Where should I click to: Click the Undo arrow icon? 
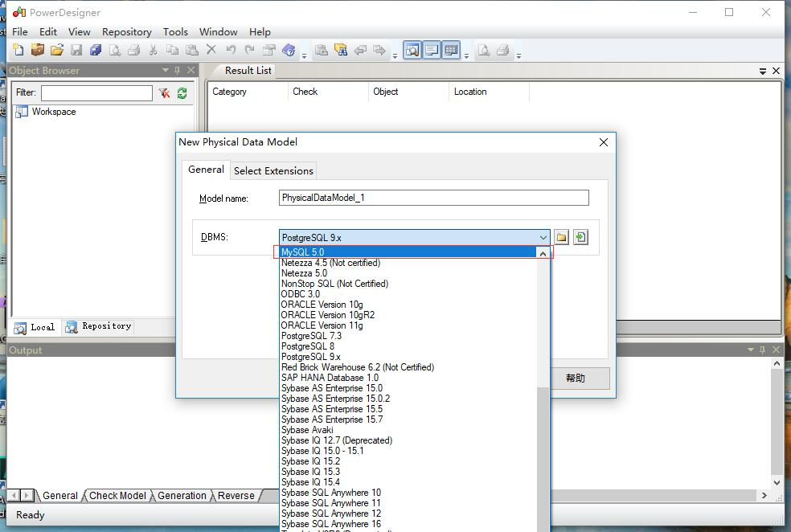click(231, 49)
